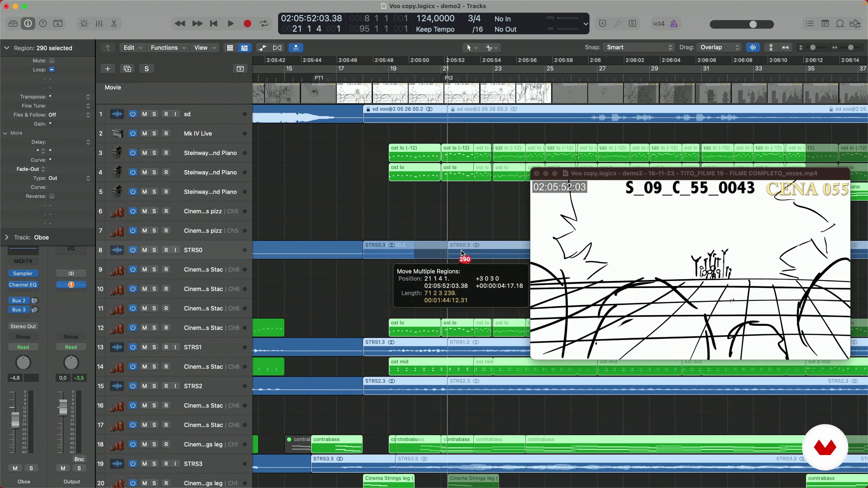The image size is (868, 488).
Task: Open display mode chevron in the LCD
Action: [x=586, y=24]
